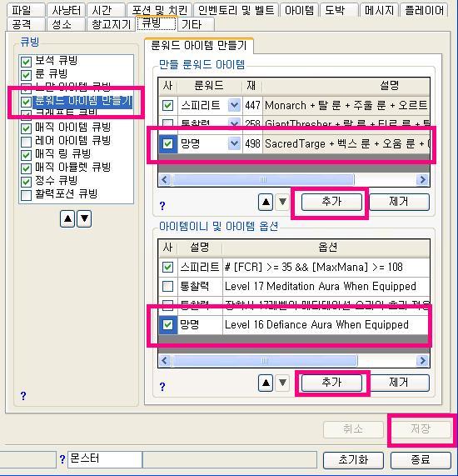Enable the 활력포션 큐빙 checkbox

click(26, 195)
